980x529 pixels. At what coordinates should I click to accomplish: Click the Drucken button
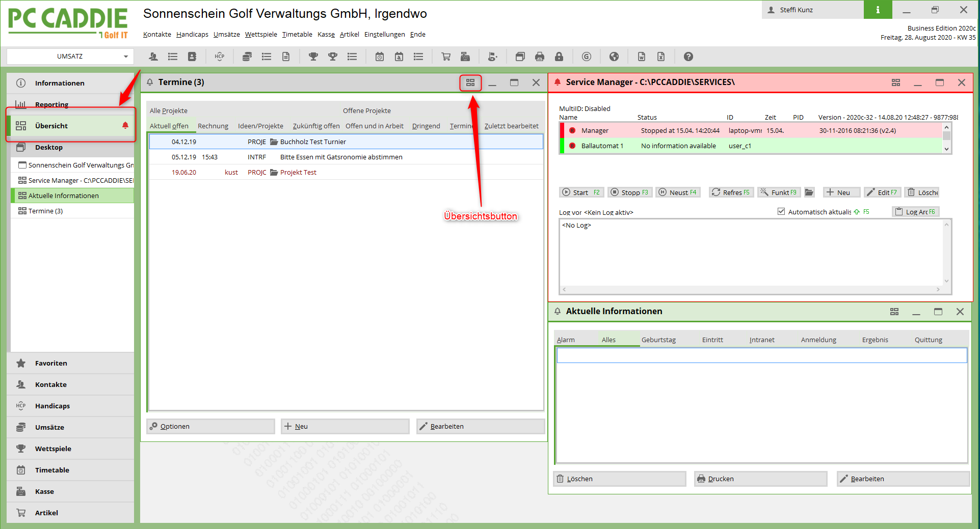coord(761,479)
